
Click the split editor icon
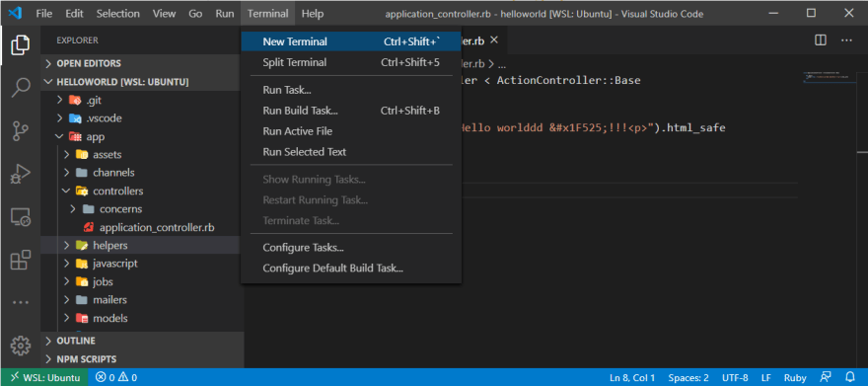821,40
